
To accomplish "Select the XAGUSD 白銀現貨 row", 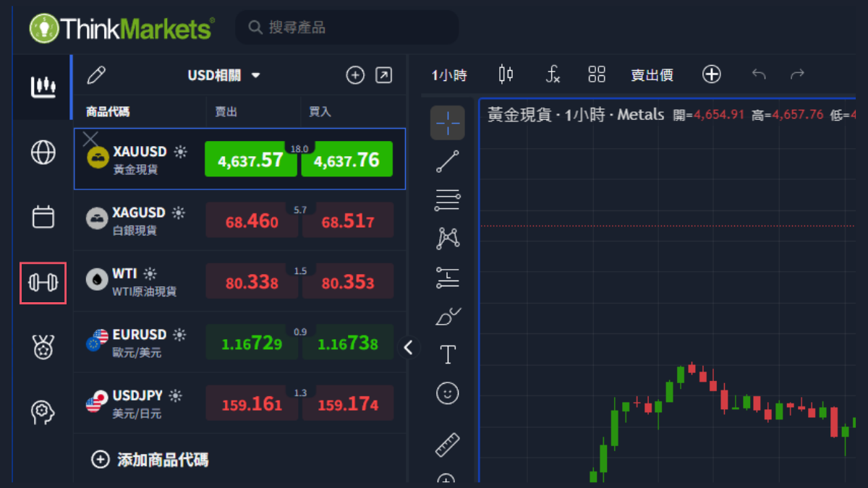I will click(x=239, y=221).
